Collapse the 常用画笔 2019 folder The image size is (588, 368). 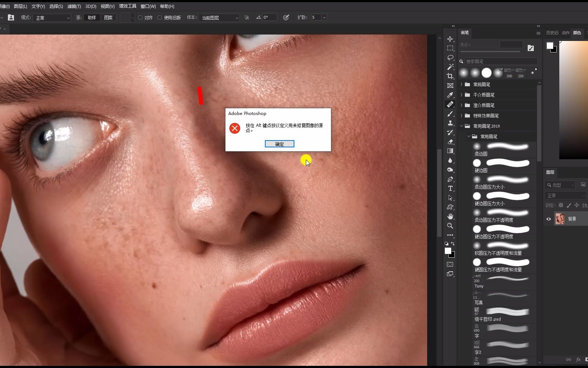pos(462,126)
